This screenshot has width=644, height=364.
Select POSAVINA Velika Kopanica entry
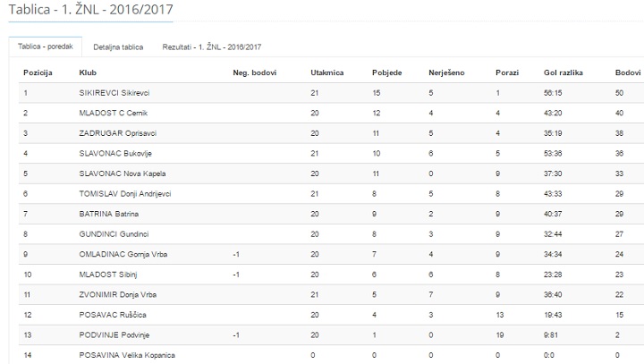pyautogui.click(x=127, y=355)
